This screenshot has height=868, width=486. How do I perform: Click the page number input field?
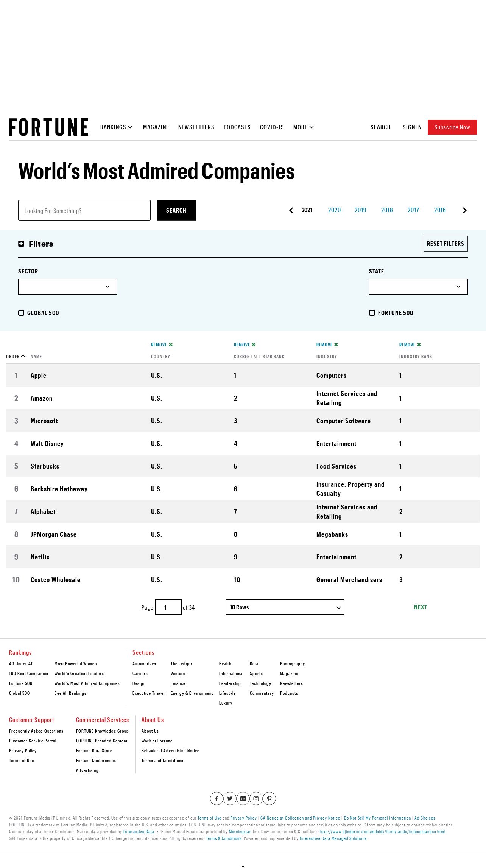coord(168,607)
